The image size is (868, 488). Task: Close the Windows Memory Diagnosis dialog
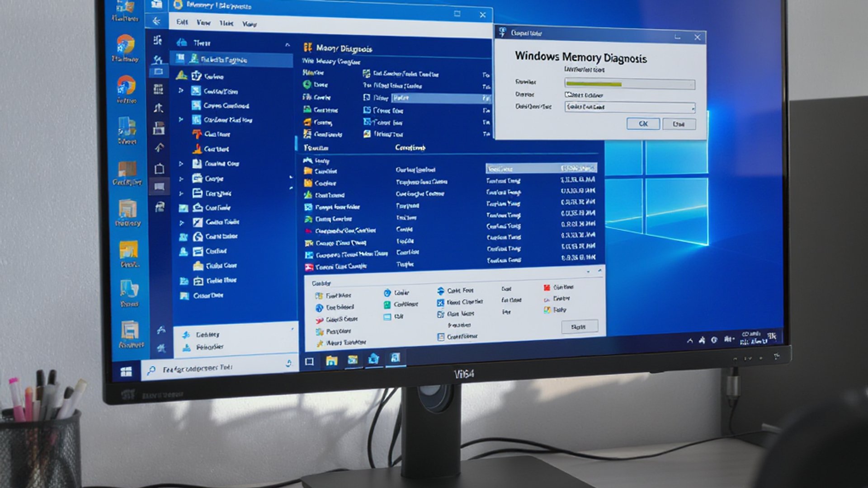[697, 38]
